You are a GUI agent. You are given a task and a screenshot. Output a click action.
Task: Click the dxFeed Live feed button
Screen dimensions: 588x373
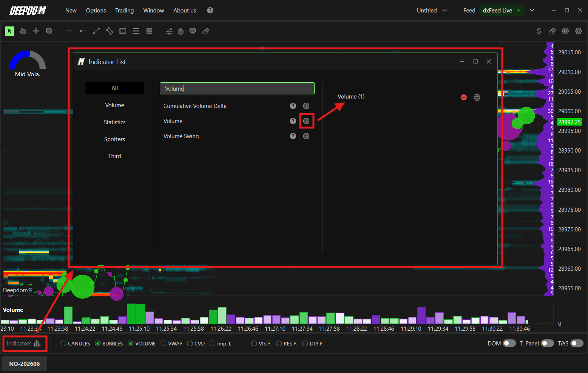[x=502, y=11]
